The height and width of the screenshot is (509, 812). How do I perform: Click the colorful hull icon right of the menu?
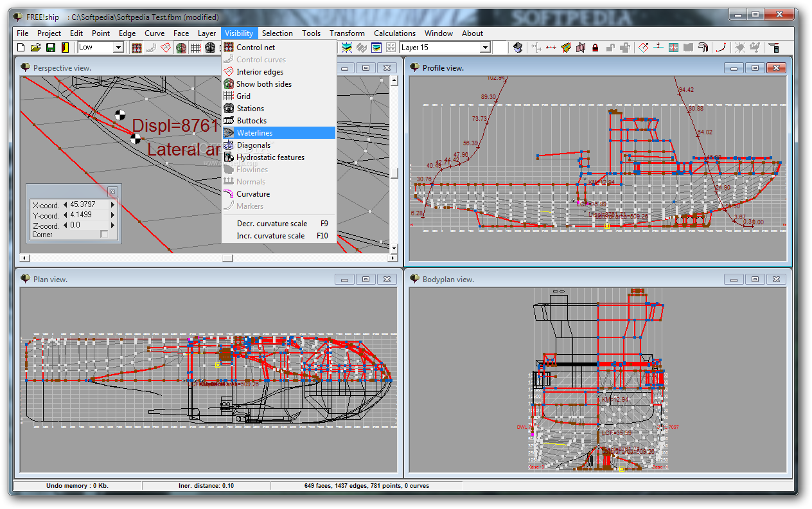(x=347, y=48)
